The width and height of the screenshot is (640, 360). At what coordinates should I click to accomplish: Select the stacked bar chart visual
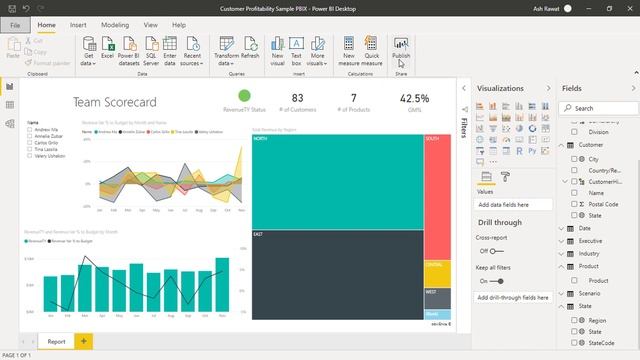click(480, 106)
